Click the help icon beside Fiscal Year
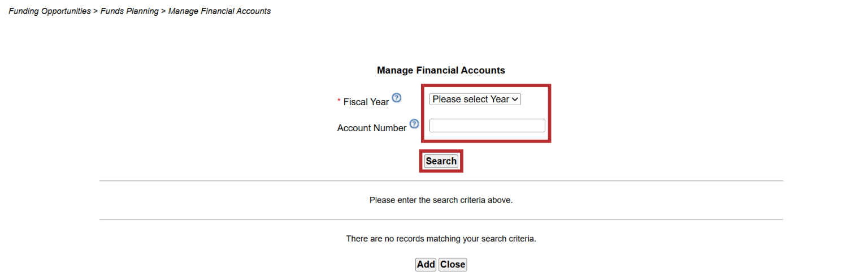Image resolution: width=868 pixels, height=276 pixels. click(397, 98)
